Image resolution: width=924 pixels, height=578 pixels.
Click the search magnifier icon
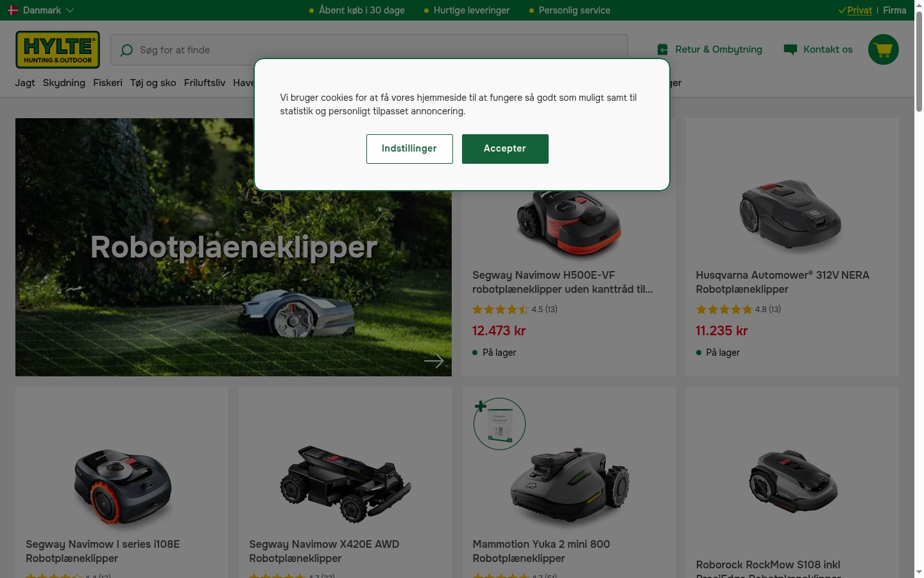pyautogui.click(x=126, y=50)
